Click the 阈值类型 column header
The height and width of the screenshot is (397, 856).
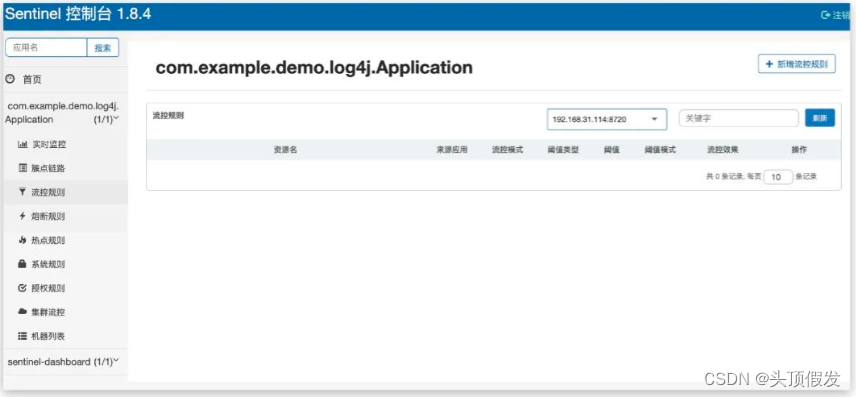click(x=563, y=150)
